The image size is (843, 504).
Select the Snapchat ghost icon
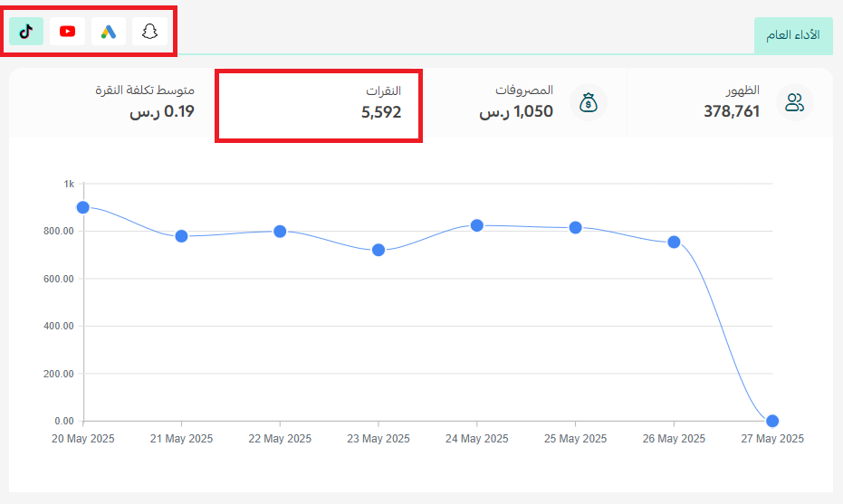pyautogui.click(x=149, y=31)
